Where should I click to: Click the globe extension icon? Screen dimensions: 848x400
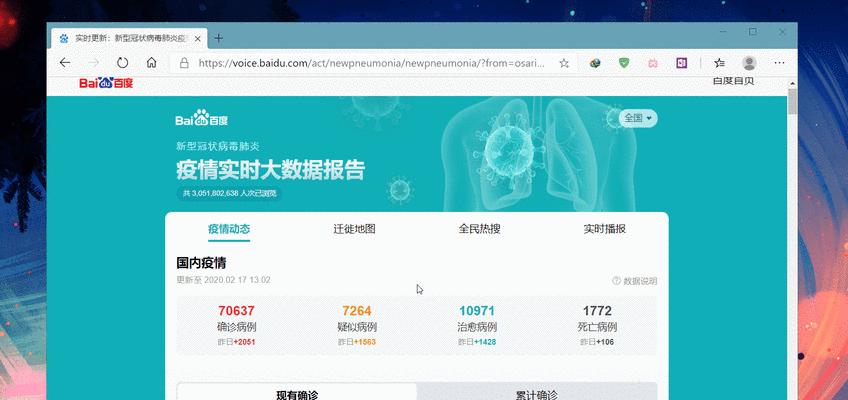[595, 63]
